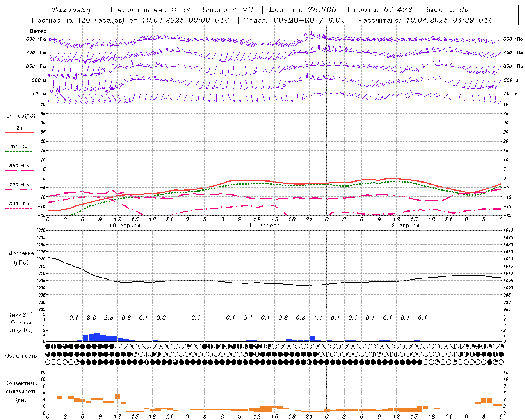The image size is (525, 420).
Task: Select the Широта: 67.492 latitude value
Action: tap(380, 10)
